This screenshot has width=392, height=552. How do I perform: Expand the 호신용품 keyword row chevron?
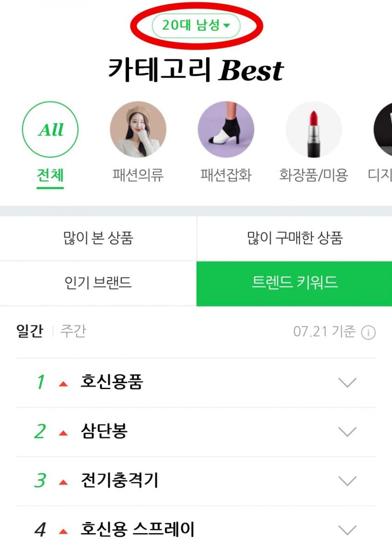pyautogui.click(x=347, y=383)
